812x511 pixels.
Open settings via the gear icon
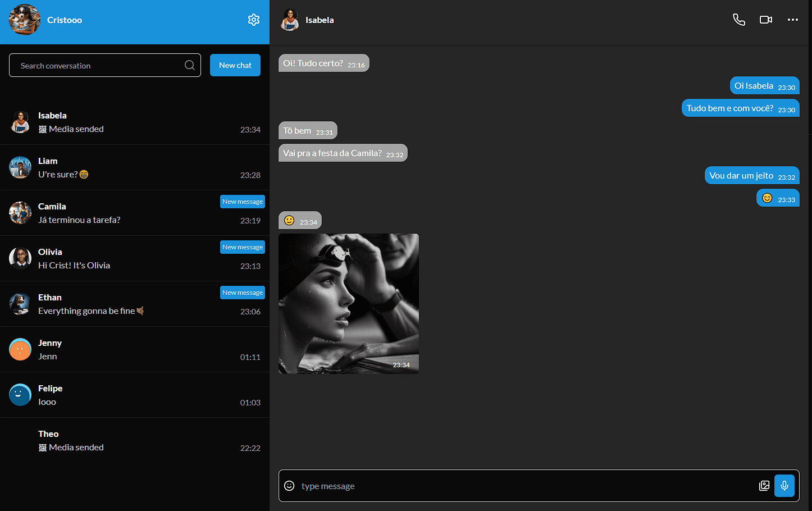coord(254,20)
